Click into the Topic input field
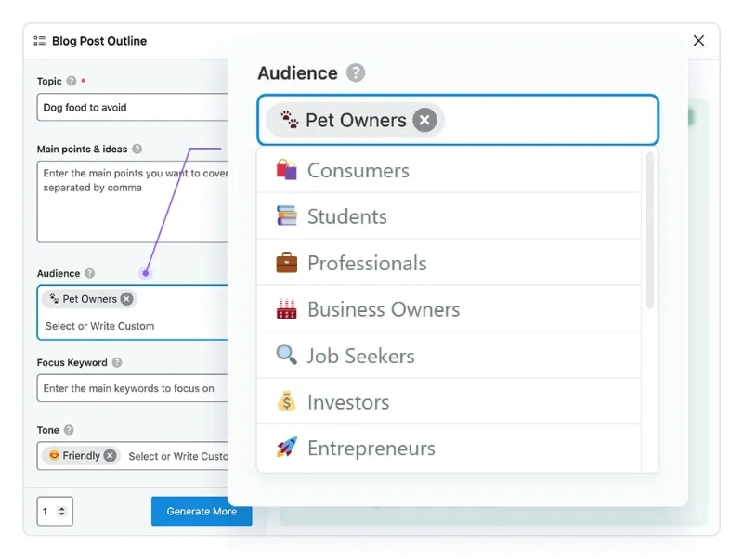This screenshot has height=560, width=743. tap(130, 107)
